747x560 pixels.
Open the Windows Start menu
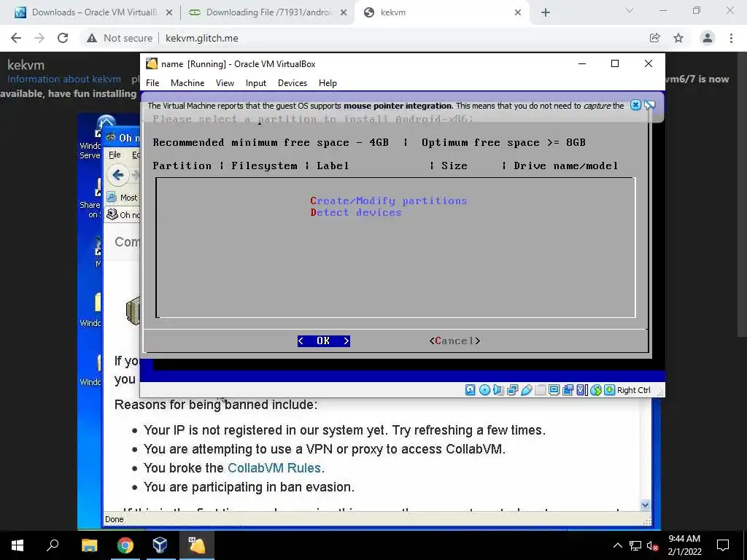point(18,545)
